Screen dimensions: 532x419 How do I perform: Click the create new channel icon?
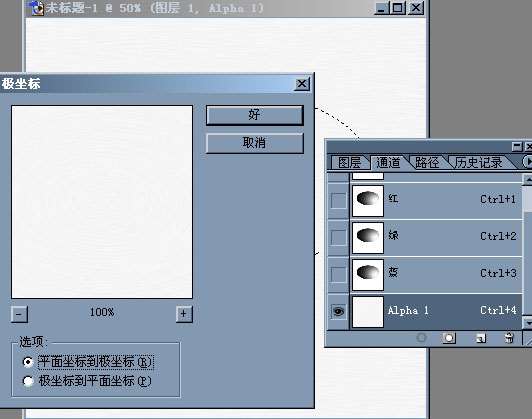click(x=480, y=338)
